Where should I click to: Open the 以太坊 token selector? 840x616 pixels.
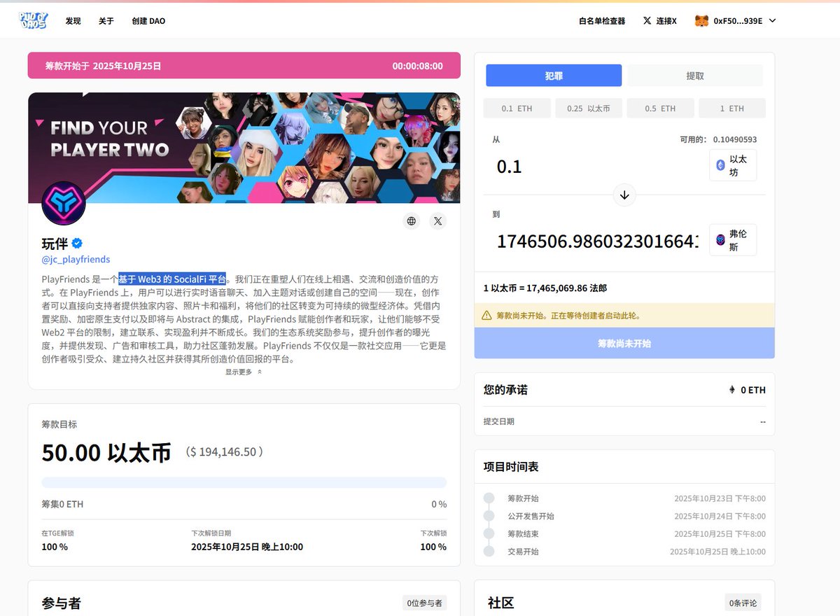[x=732, y=165]
